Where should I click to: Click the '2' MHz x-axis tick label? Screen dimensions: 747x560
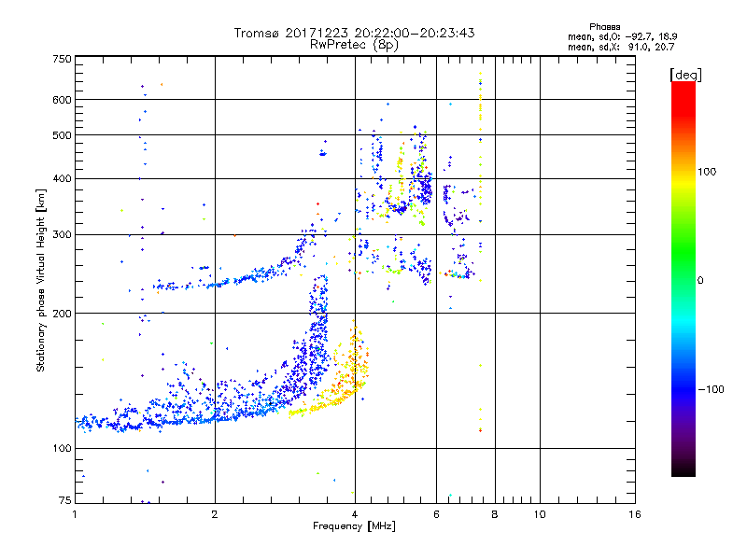215,514
